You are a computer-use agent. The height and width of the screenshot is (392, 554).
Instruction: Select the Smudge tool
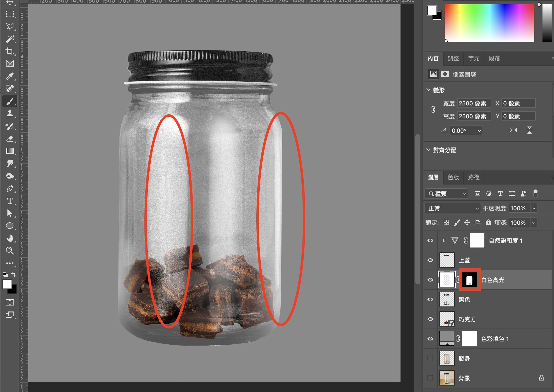pos(10,164)
